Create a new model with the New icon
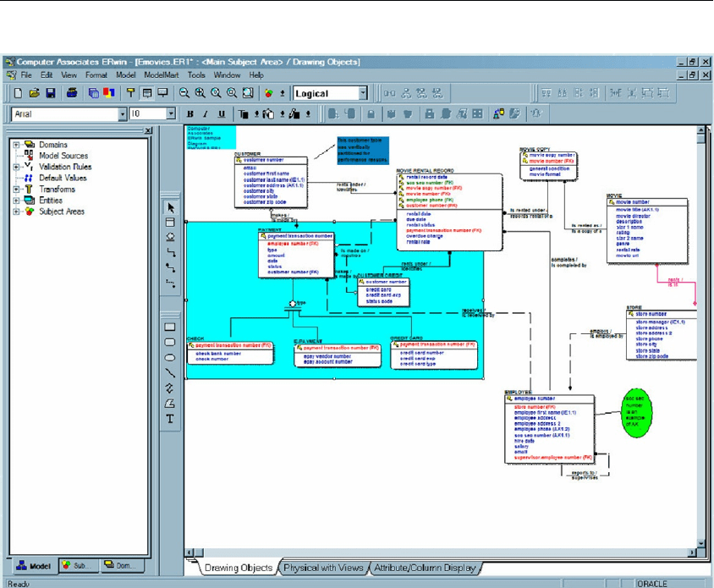This screenshot has width=714, height=588. [18, 93]
